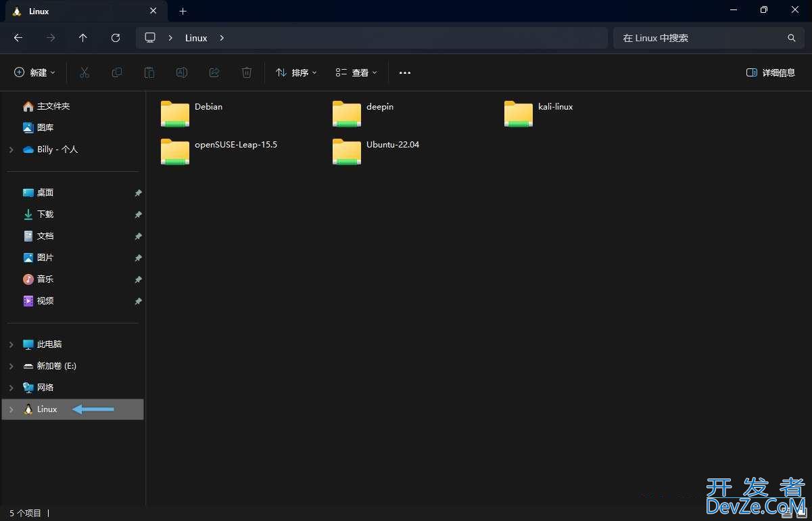Refresh the current Linux folder
Screen dimensions: 812x521
click(116, 38)
